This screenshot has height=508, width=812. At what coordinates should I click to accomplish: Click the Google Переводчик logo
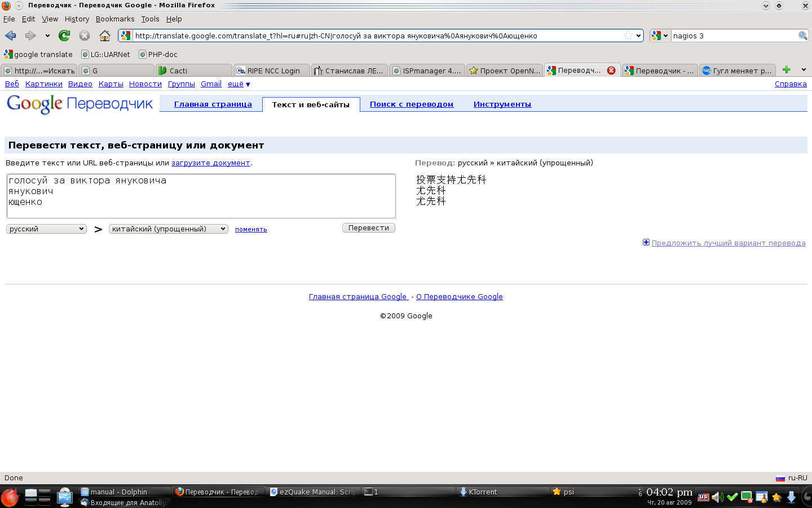[x=80, y=104]
